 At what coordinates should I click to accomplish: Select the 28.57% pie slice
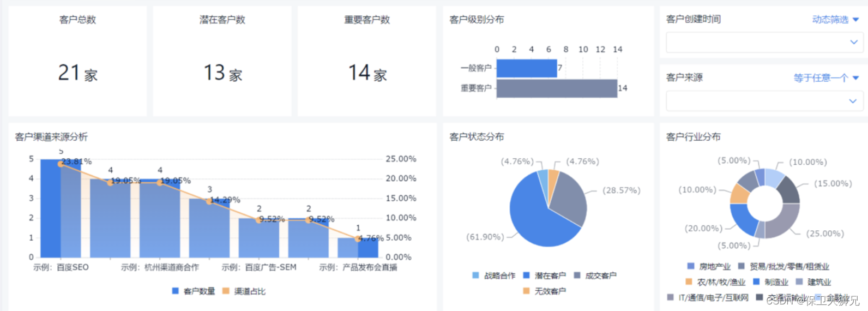570,199
